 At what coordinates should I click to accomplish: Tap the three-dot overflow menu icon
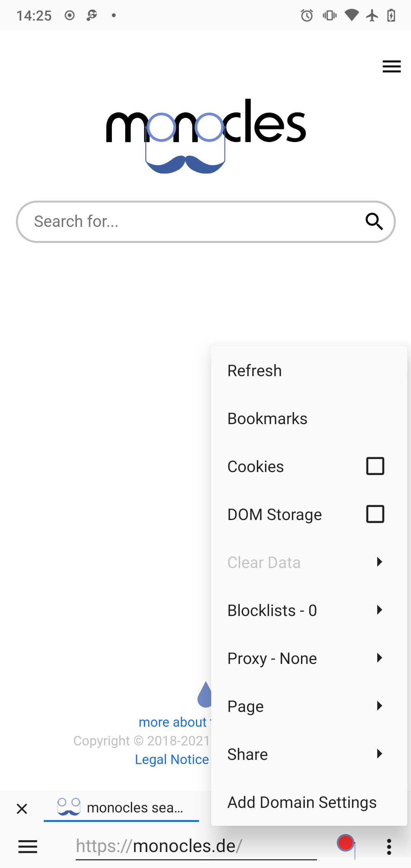(389, 847)
